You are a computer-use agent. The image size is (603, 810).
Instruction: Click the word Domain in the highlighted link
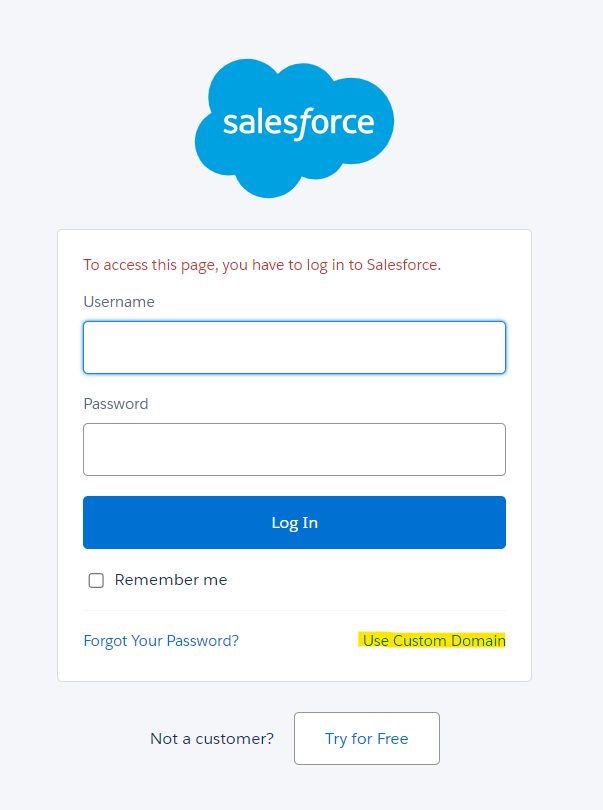click(478, 641)
